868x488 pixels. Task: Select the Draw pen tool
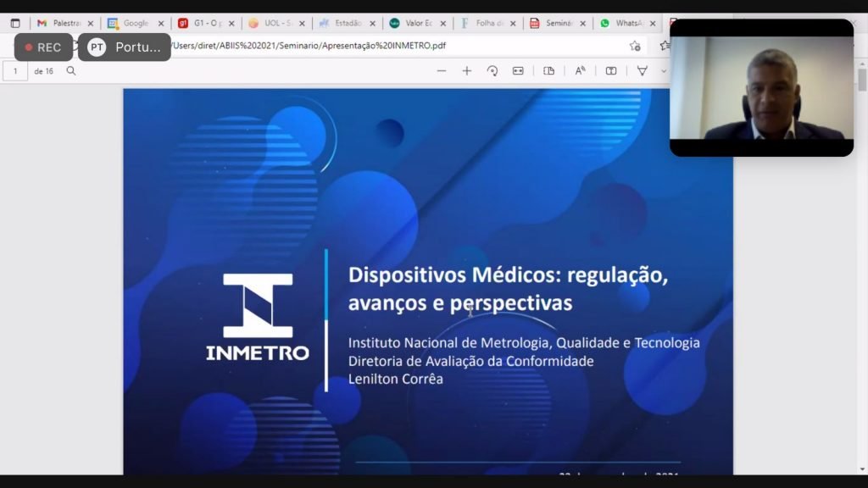pos(642,71)
